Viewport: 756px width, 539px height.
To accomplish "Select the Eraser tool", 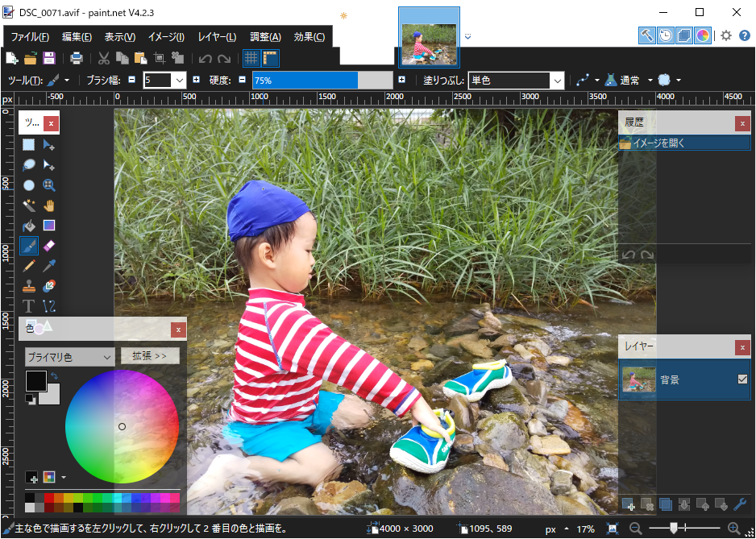I will [x=49, y=245].
